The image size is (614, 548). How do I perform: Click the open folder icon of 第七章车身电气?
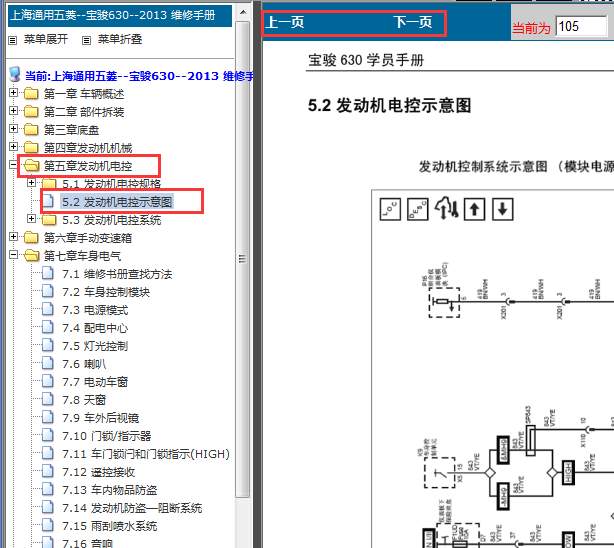31,255
